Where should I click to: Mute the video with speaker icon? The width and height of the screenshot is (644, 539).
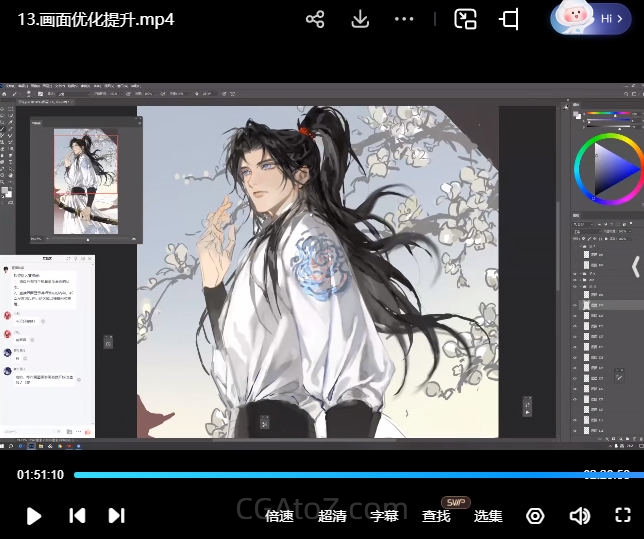click(579, 516)
